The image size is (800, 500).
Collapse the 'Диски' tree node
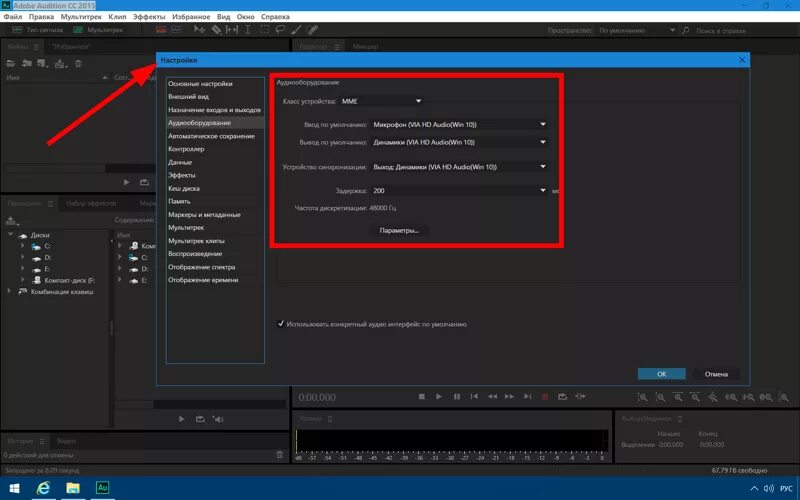(x=11, y=235)
